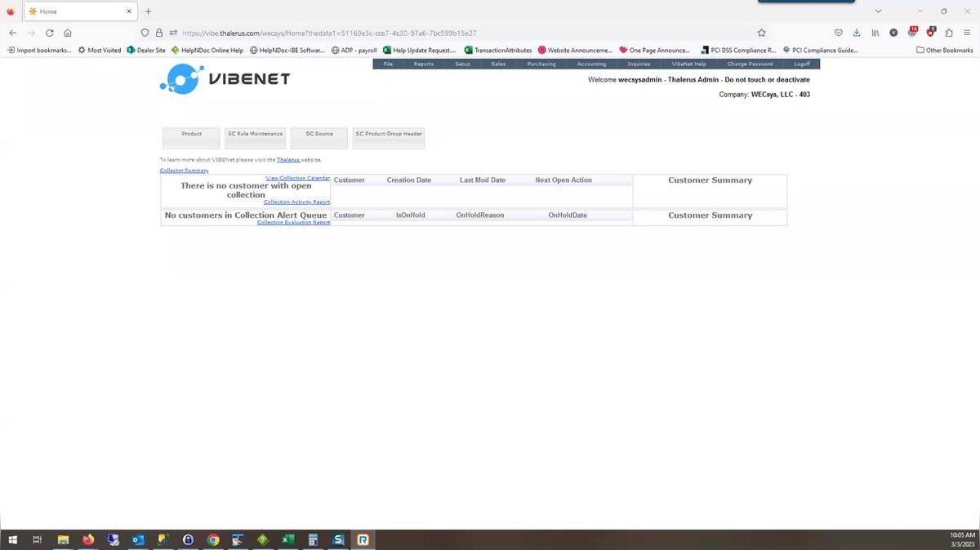
Task: Click the VibeNet logo
Action: 225,79
